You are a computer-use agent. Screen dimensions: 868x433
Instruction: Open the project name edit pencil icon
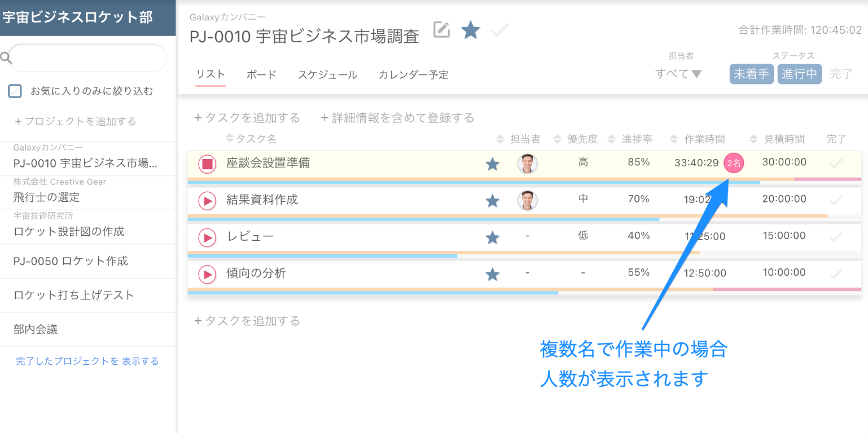[x=441, y=30]
